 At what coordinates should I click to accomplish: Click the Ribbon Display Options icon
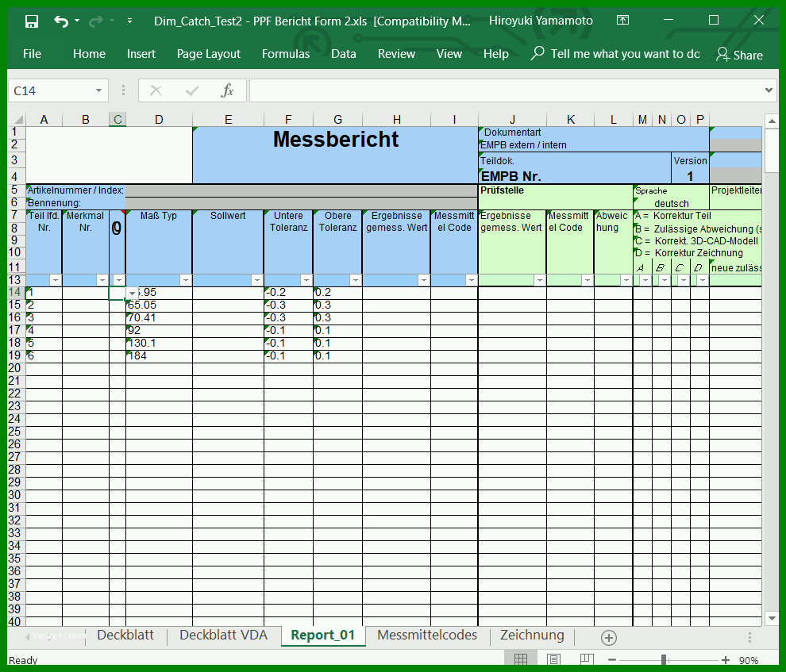(622, 20)
